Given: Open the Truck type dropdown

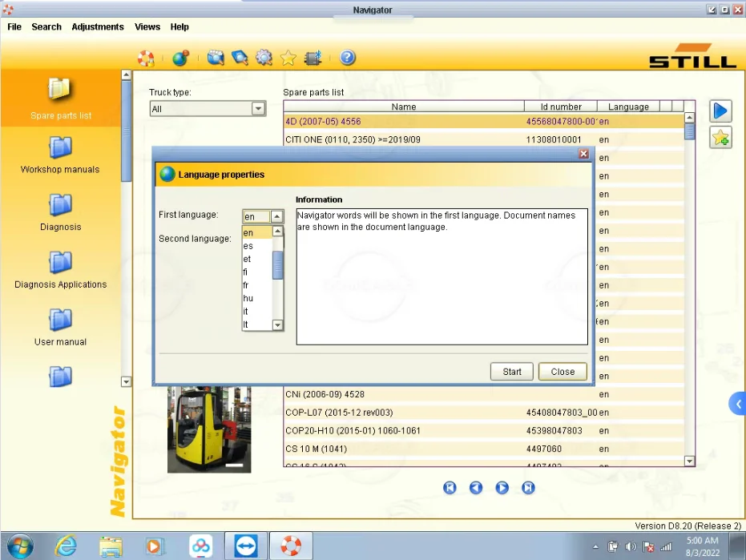Looking at the screenshot, I should (x=258, y=109).
